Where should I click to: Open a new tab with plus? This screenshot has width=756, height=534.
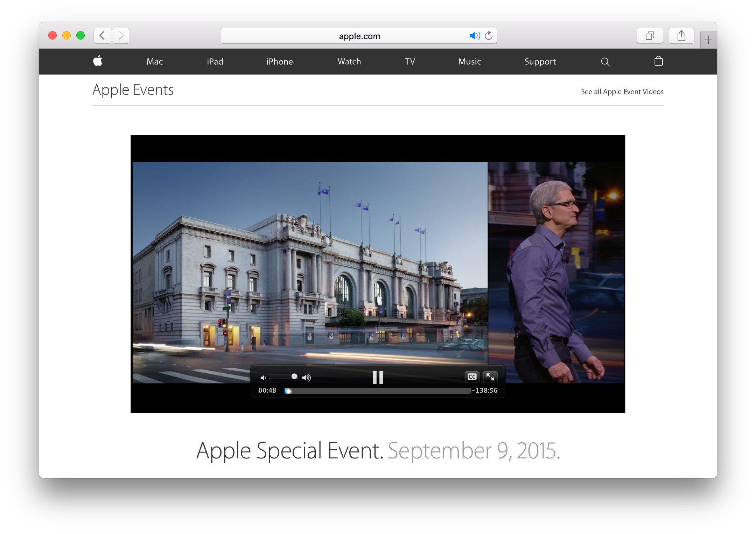708,40
